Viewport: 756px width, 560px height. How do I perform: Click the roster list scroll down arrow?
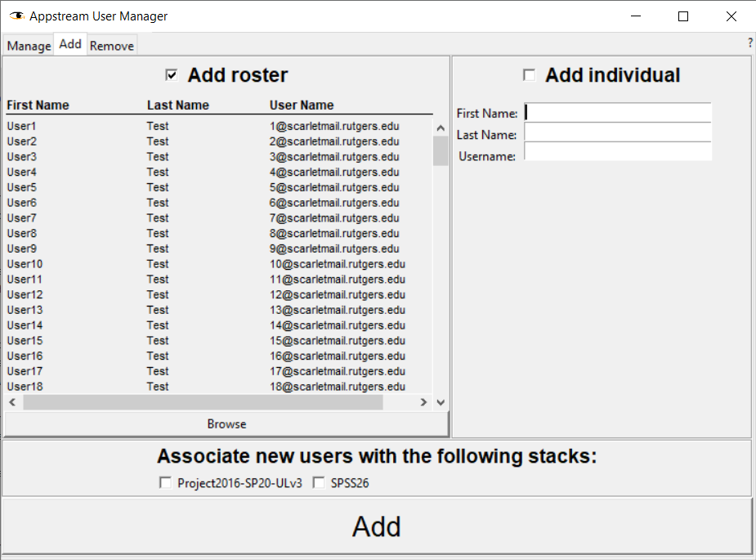click(441, 401)
